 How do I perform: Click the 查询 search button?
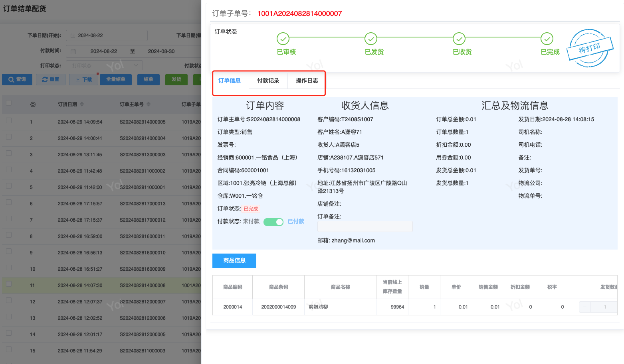[x=17, y=79]
